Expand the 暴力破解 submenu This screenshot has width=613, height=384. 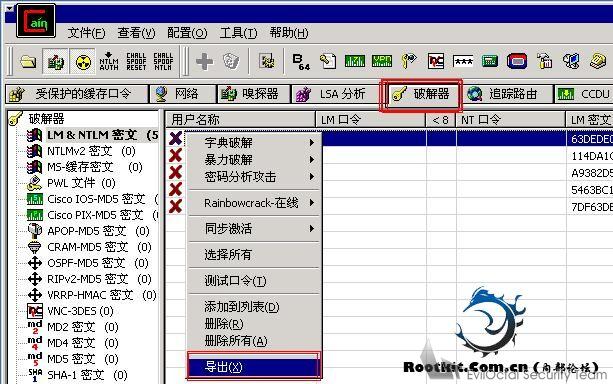click(x=255, y=160)
